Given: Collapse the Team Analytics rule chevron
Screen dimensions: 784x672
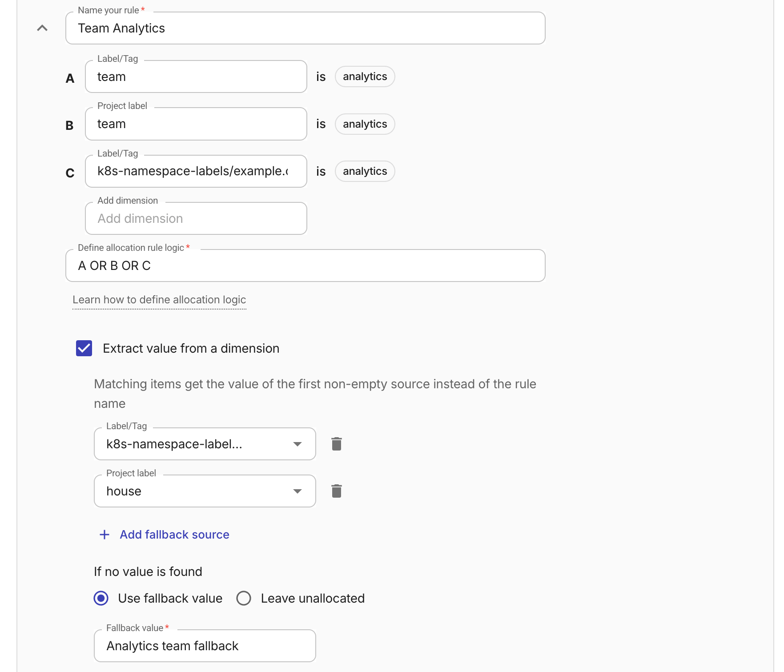Looking at the screenshot, I should tap(42, 28).
